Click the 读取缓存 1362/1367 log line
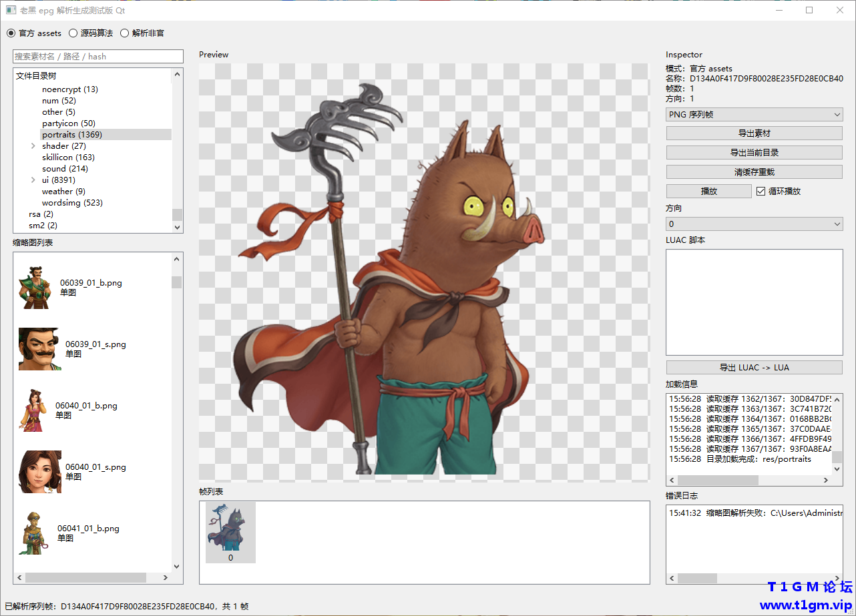856x616 pixels. coord(750,399)
